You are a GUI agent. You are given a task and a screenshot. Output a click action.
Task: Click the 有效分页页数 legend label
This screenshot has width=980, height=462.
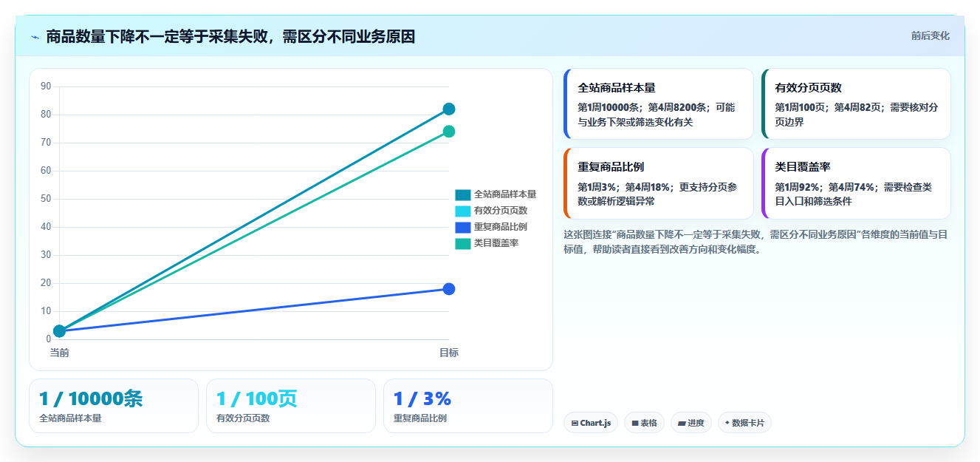pyautogui.click(x=501, y=211)
